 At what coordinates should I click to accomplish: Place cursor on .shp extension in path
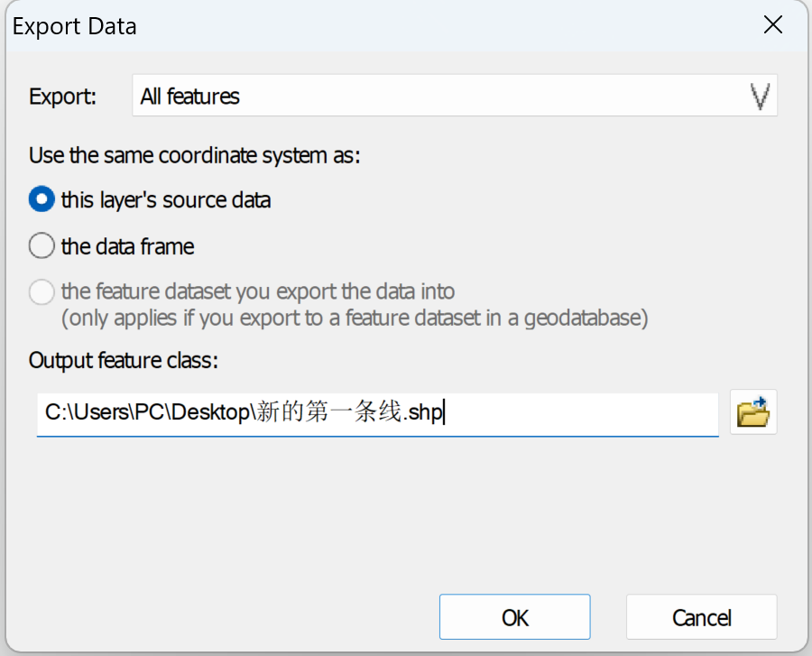424,412
